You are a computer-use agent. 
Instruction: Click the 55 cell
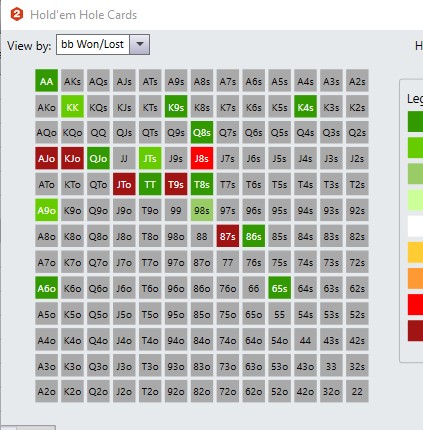click(x=279, y=314)
